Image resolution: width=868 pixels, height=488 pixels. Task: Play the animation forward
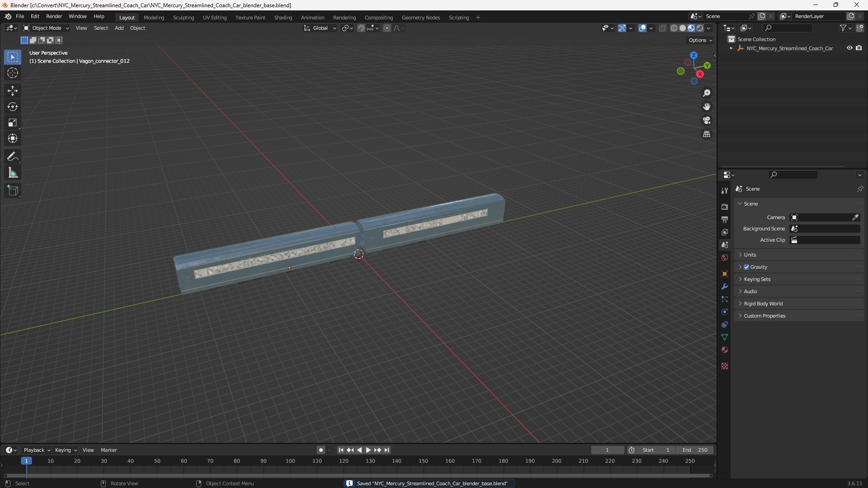coord(368,450)
